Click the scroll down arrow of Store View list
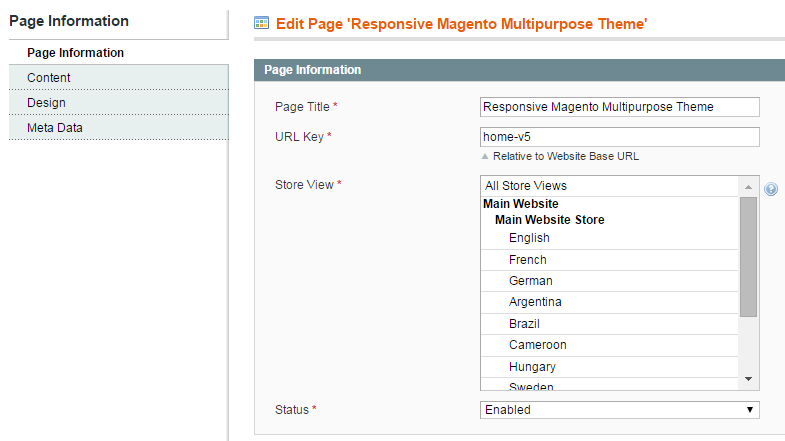The image size is (785, 441). [748, 379]
